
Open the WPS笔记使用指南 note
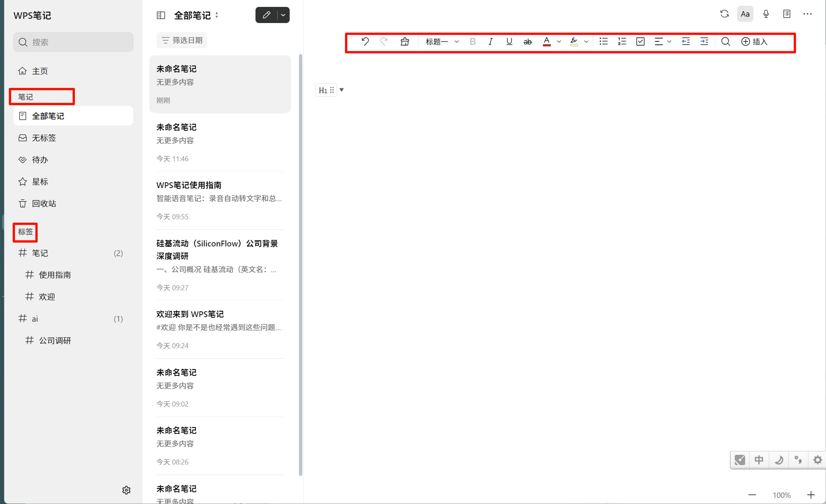[x=220, y=200]
